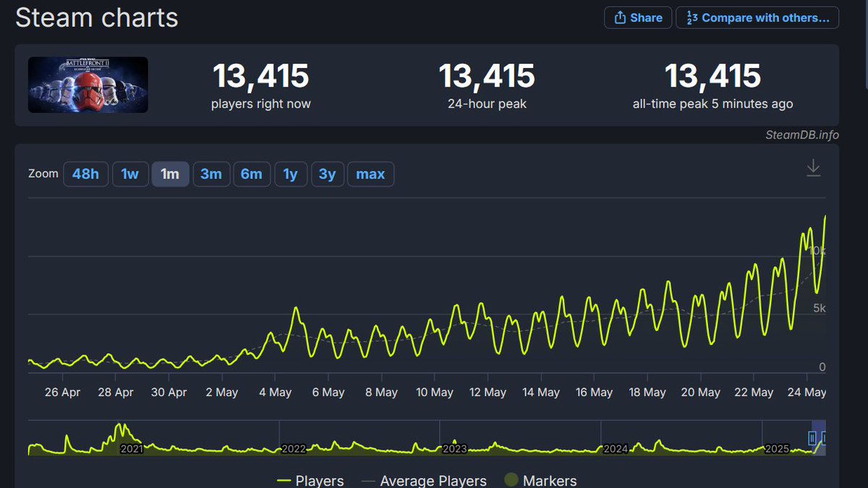Click the Steam charts page heading

point(96,18)
